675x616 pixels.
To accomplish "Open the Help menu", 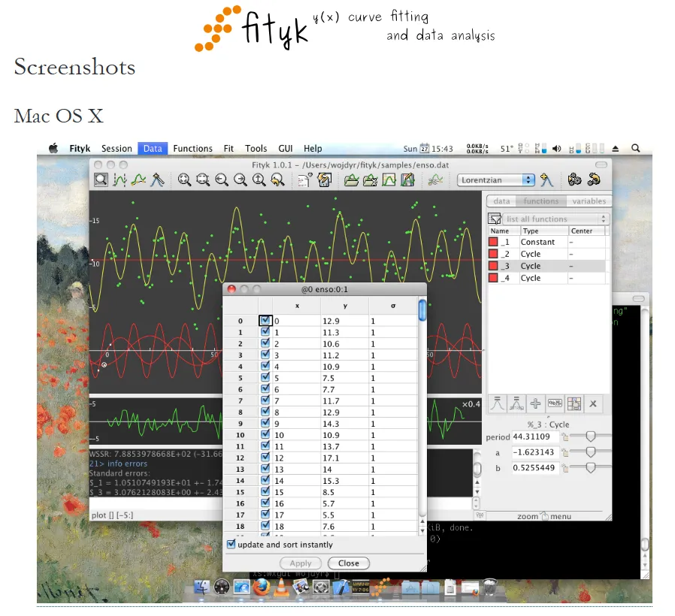I will tap(313, 149).
